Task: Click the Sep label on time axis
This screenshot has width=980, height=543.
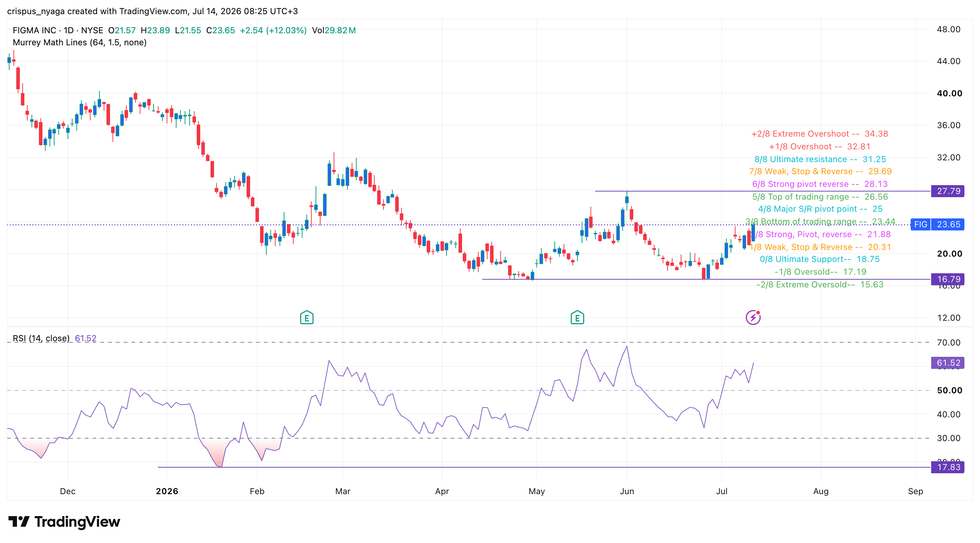Action: [915, 491]
